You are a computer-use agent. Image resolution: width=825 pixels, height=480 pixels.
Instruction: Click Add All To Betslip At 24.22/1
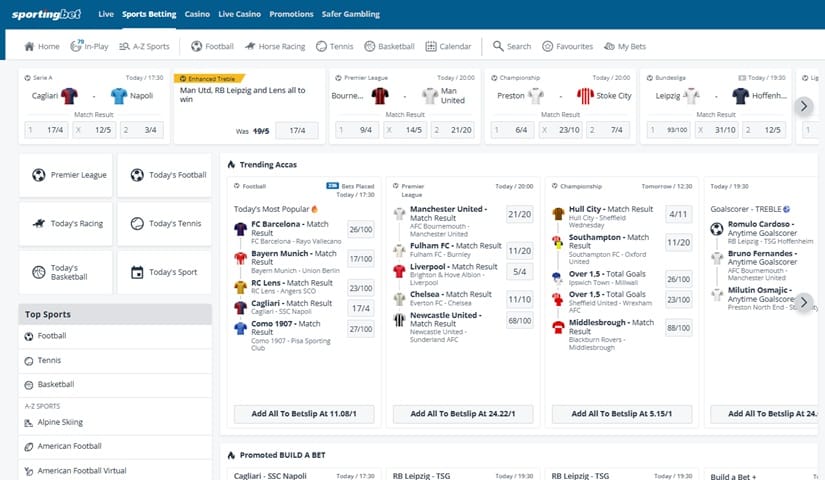(x=463, y=413)
